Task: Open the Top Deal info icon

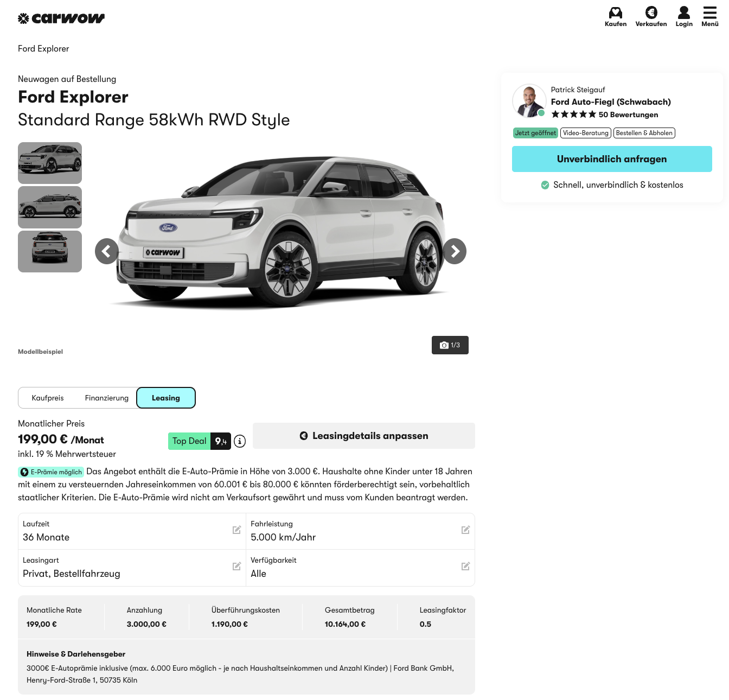Action: 240,441
